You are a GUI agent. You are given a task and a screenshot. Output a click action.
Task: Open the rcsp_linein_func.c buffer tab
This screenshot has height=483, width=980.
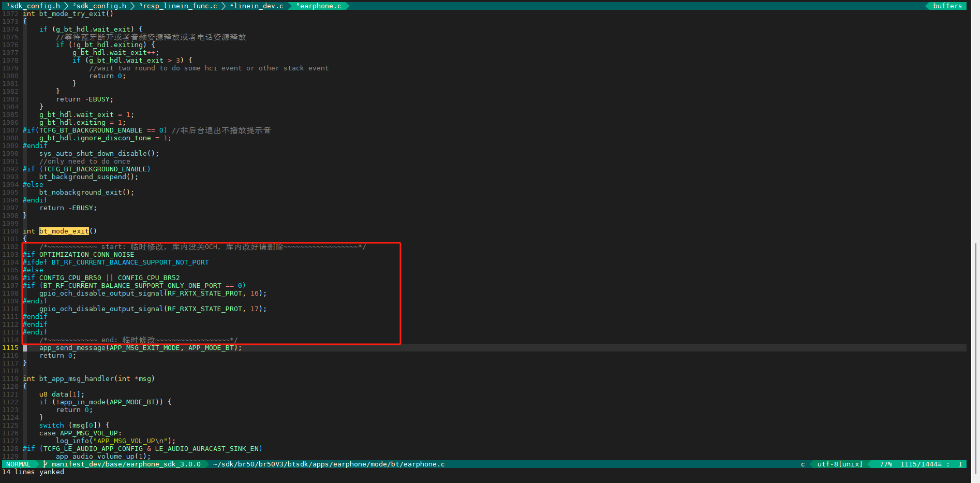(178, 6)
